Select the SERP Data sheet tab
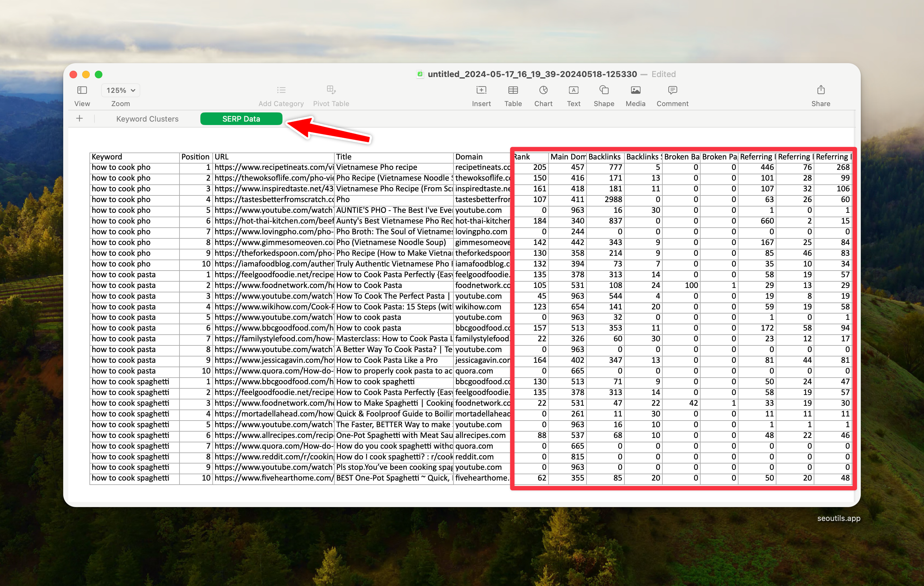 pyautogui.click(x=241, y=119)
